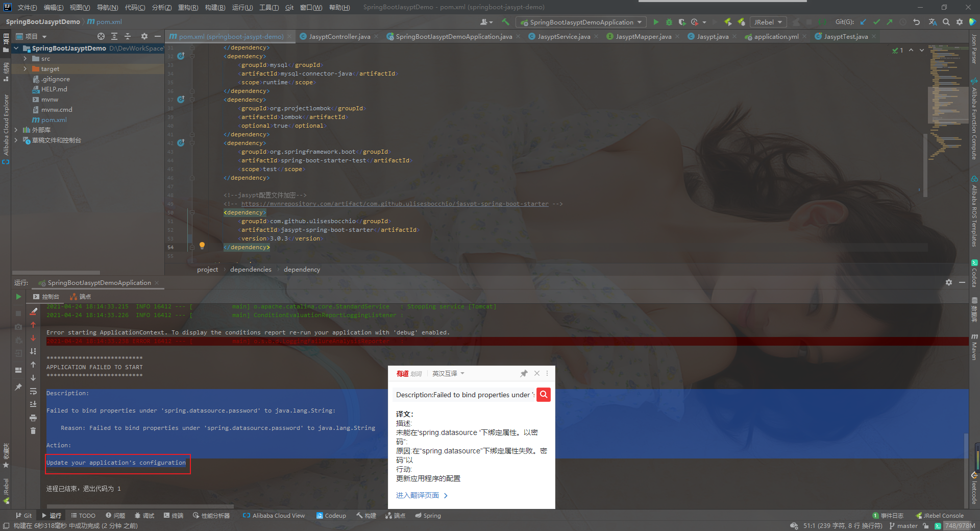Image resolution: width=980 pixels, height=531 pixels.
Task: Run the SpringBootJasyptDemoApplication with the green run icon
Action: tap(656, 22)
